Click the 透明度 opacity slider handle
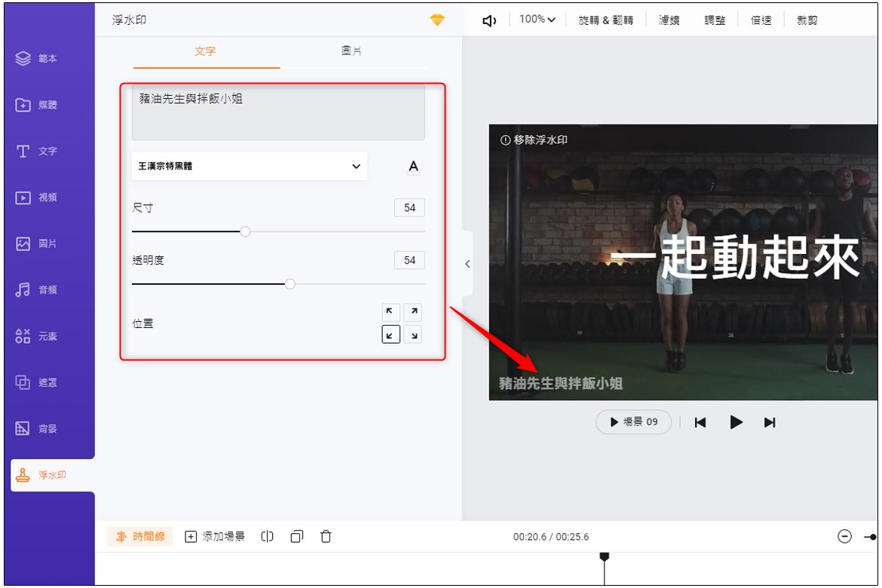The image size is (882, 588). (x=289, y=284)
